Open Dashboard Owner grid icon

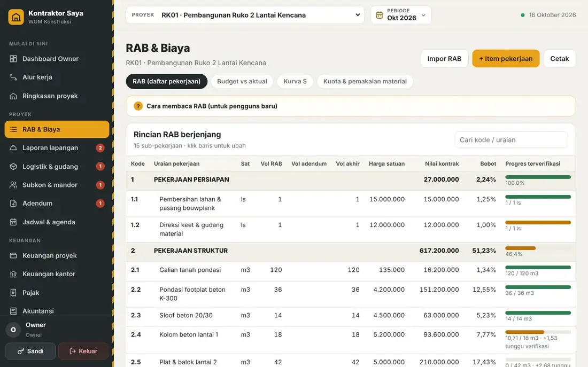pyautogui.click(x=13, y=59)
